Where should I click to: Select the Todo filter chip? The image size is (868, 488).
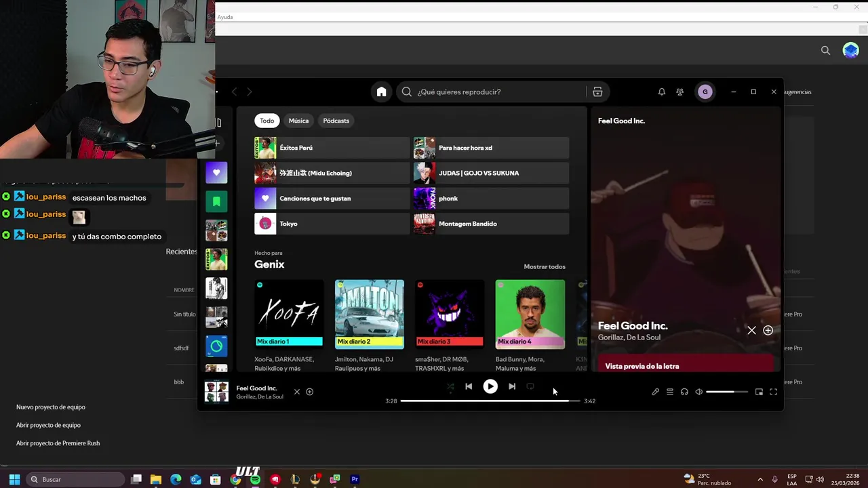[x=267, y=121]
